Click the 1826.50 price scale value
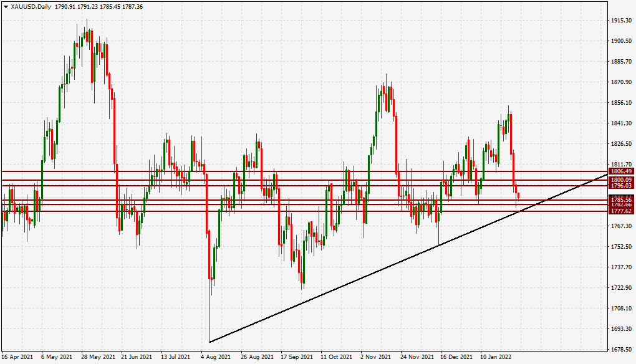 621,144
